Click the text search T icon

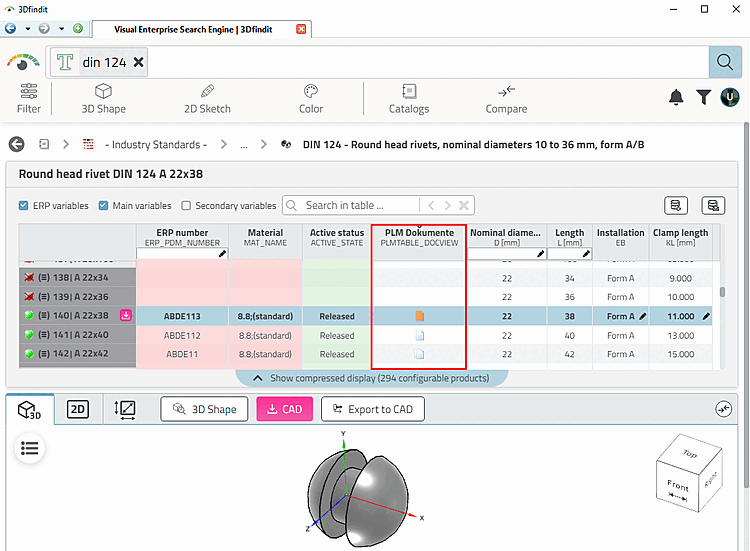pyautogui.click(x=65, y=62)
